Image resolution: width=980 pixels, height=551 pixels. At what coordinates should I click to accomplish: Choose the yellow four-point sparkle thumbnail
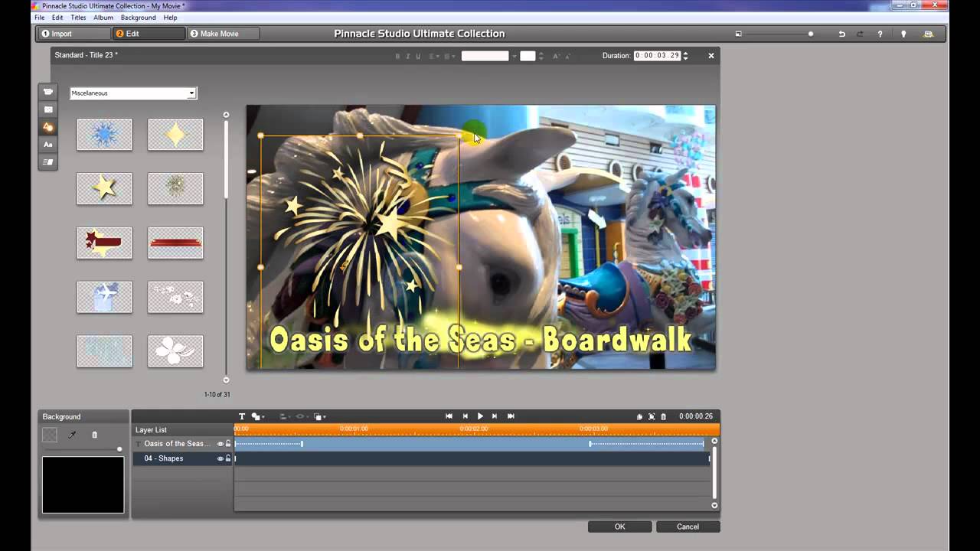point(175,135)
